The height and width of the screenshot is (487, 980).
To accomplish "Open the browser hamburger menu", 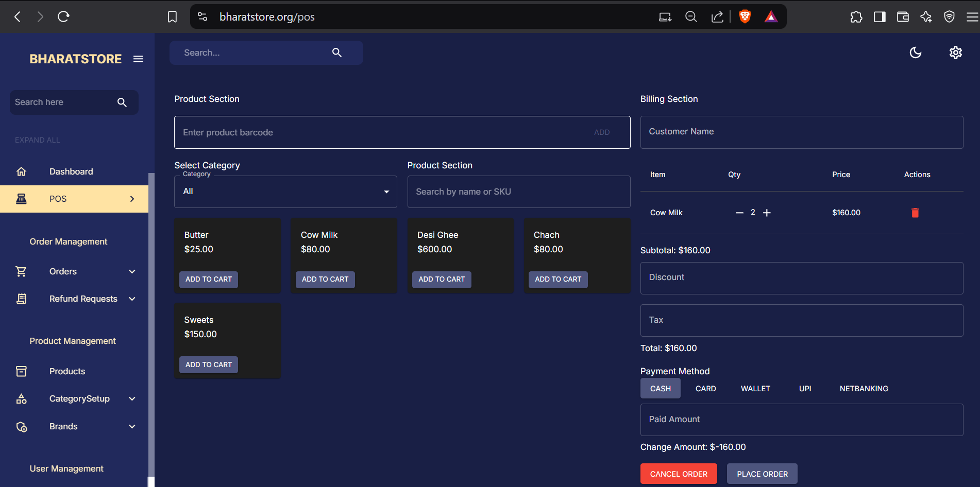I will [x=972, y=17].
